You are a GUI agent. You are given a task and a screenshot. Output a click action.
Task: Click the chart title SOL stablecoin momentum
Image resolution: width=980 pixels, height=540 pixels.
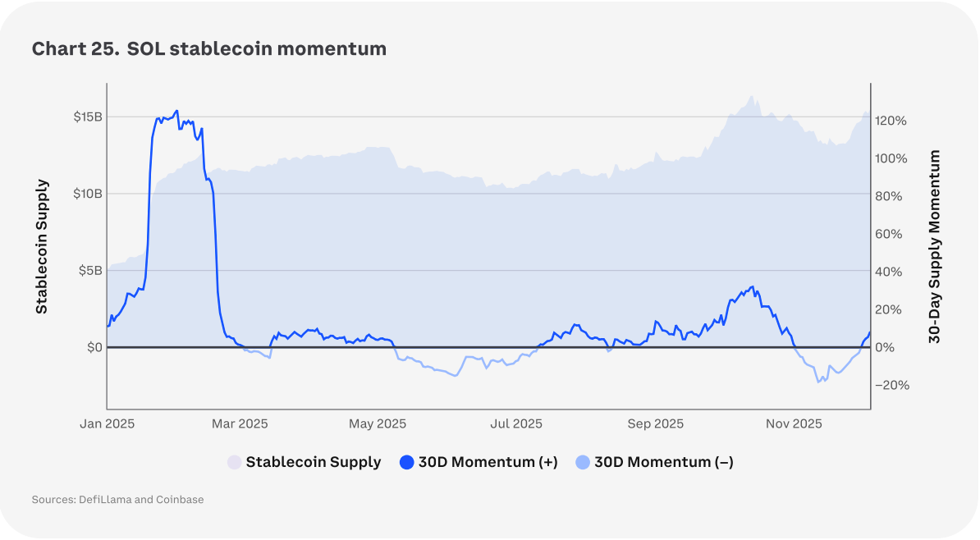[x=208, y=48]
